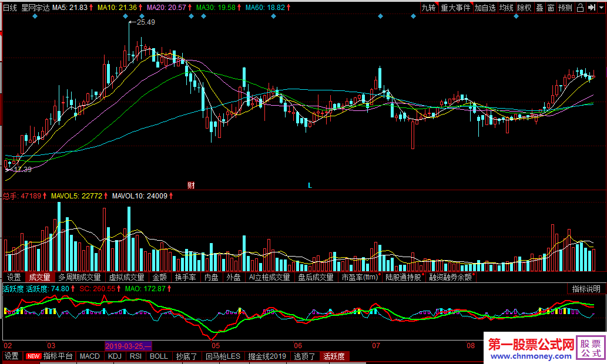Open the 陆股通持股 tab
Image resolution: width=607 pixels, height=364 pixels.
click(403, 277)
